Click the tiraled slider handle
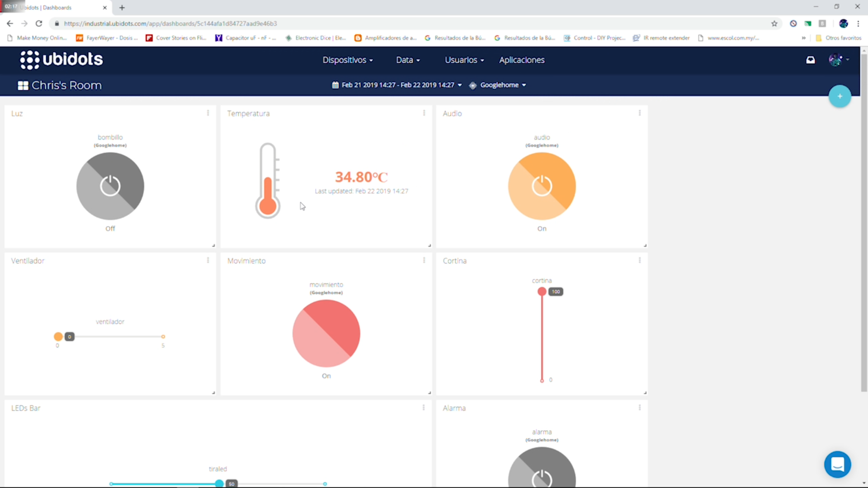The height and width of the screenshot is (488, 868). click(x=219, y=483)
